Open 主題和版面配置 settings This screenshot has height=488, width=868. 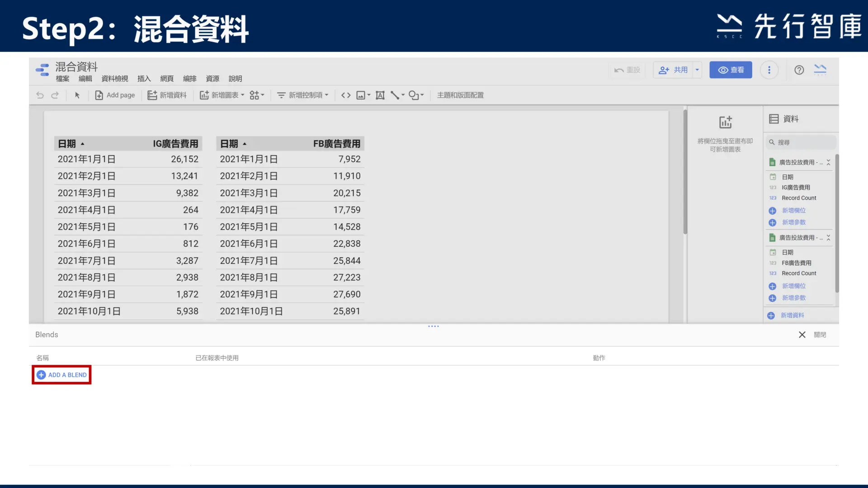(x=460, y=95)
